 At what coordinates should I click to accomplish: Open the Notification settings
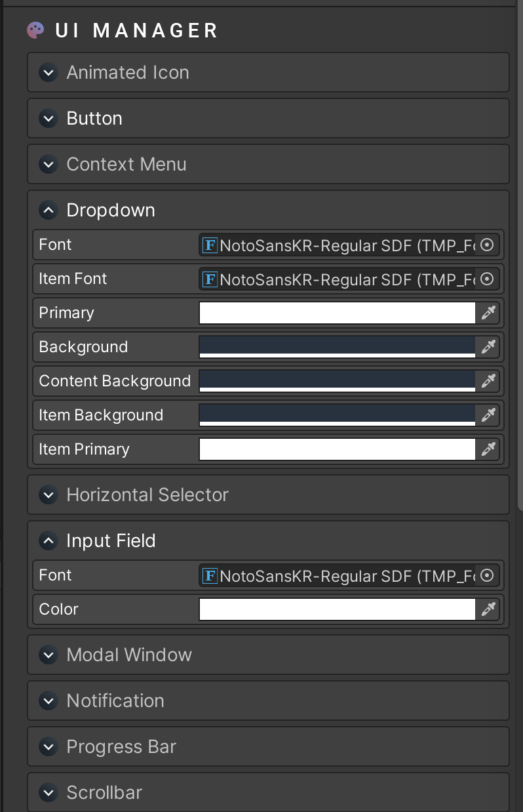[x=48, y=700]
